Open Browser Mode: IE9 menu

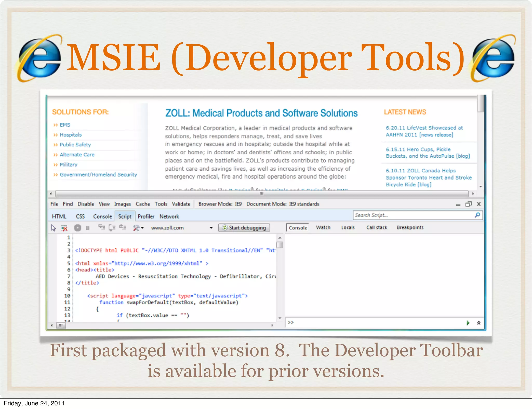tap(220, 204)
